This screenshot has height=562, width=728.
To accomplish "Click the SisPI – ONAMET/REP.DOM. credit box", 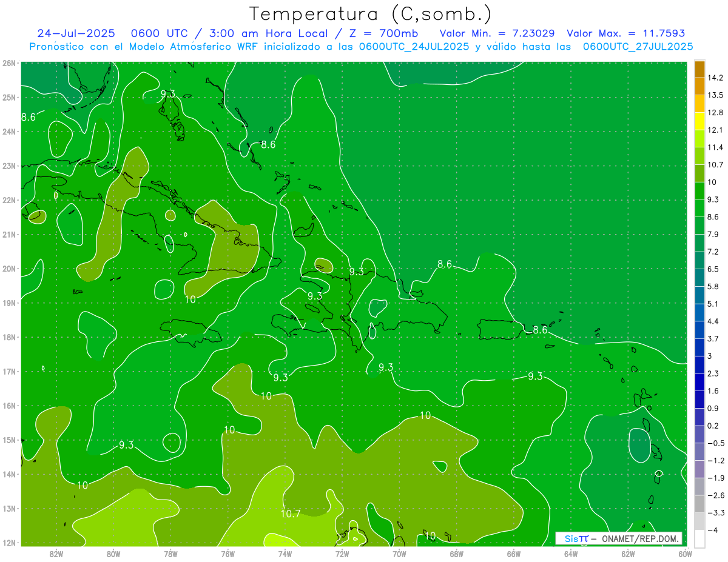I will pos(619,538).
